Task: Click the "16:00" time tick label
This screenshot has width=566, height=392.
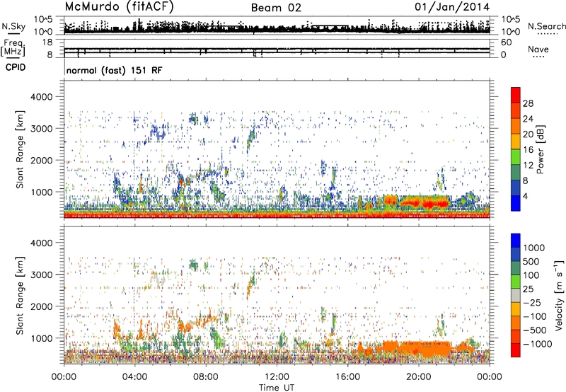Action: point(347,377)
